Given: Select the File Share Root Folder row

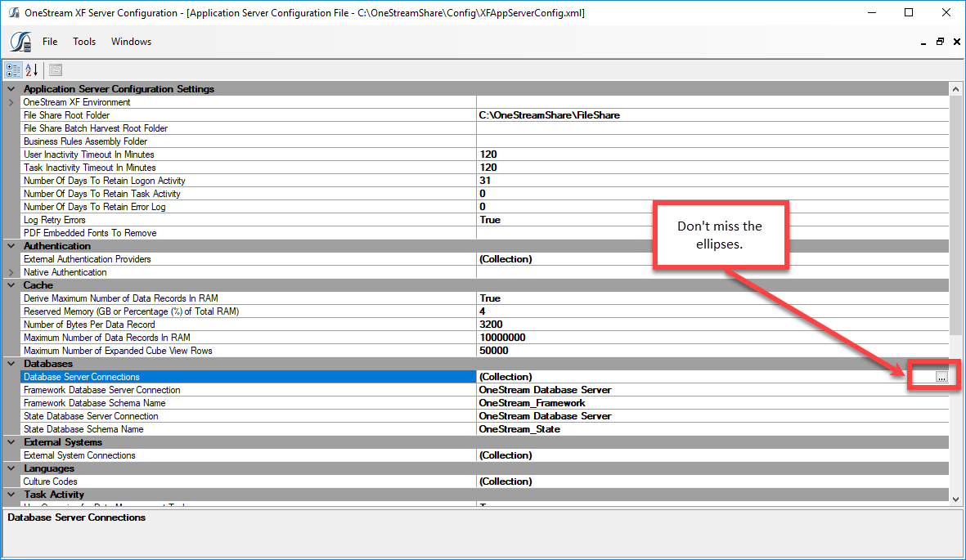Looking at the screenshot, I should (x=485, y=115).
